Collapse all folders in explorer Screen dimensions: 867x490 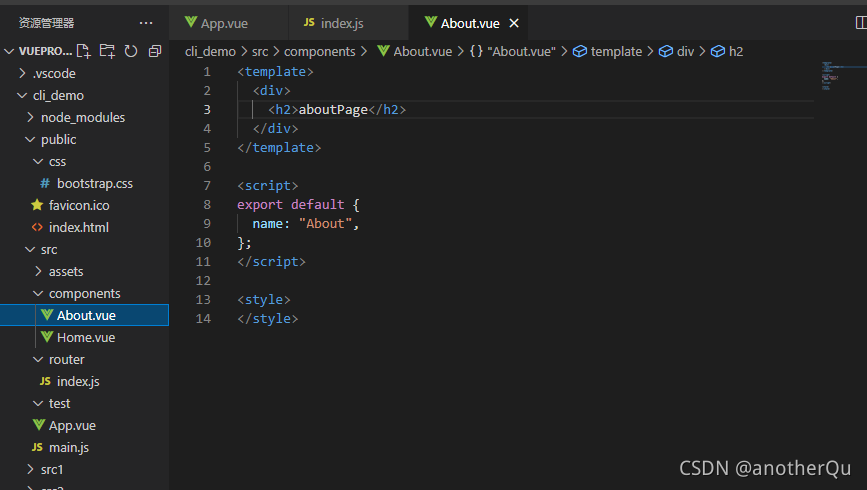[x=155, y=51]
